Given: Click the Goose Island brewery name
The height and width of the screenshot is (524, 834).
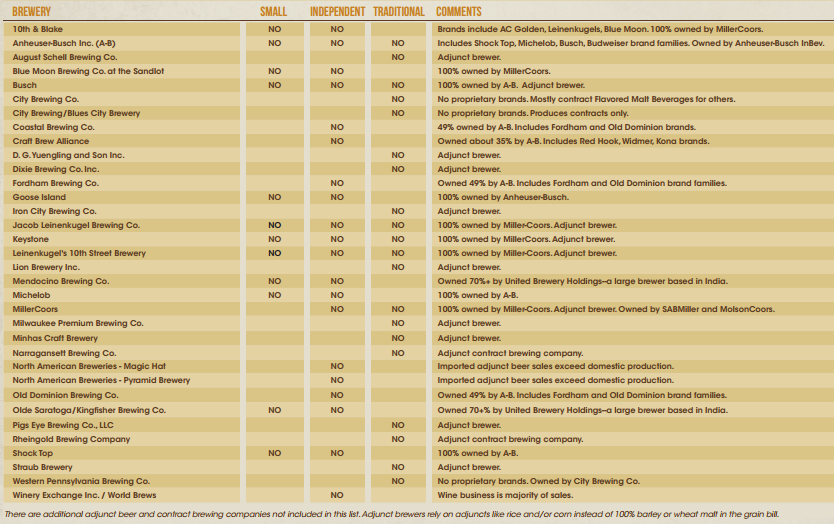Looking at the screenshot, I should coord(39,198).
